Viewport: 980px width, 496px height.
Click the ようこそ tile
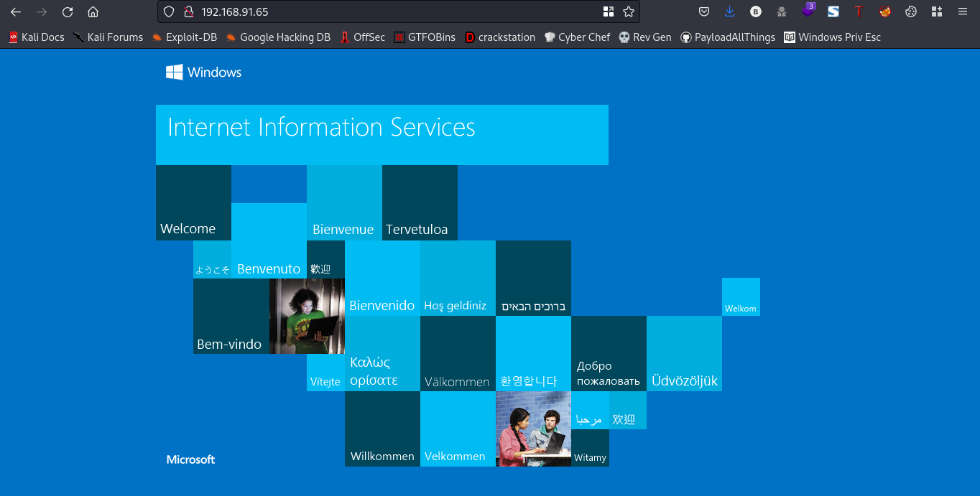pyautogui.click(x=212, y=259)
